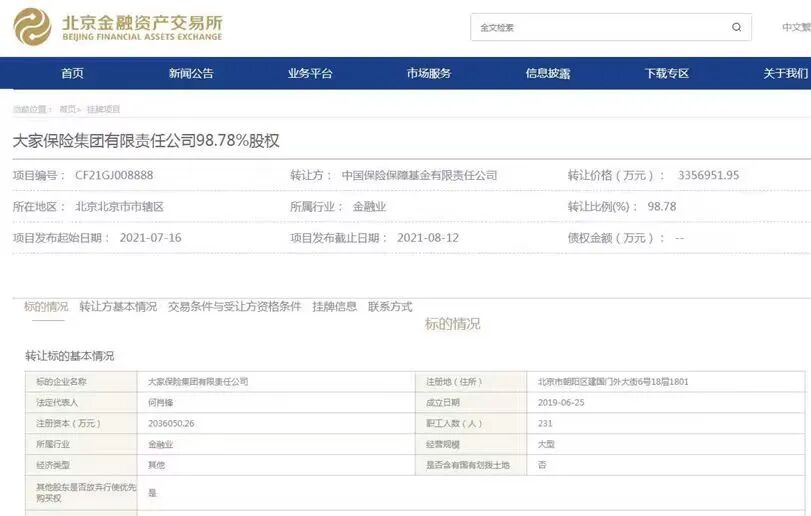Open the 首页 navigation item
Screen dimensions: 811x516
point(72,73)
